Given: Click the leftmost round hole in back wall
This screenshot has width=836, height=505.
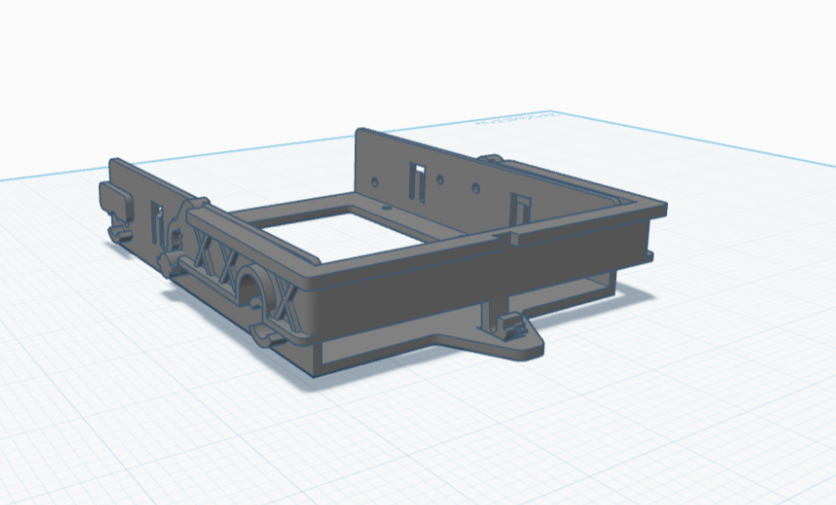Looking at the screenshot, I should (x=375, y=183).
